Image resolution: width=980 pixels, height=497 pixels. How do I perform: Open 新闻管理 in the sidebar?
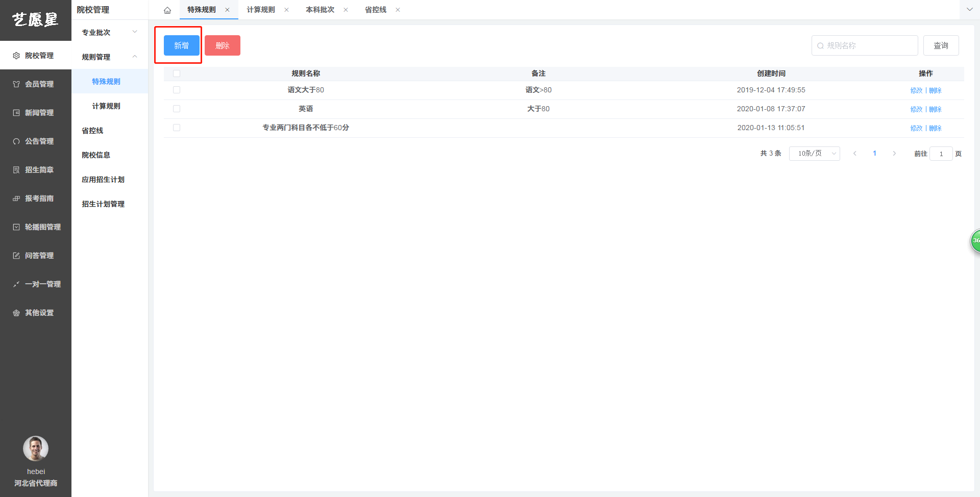36,112
